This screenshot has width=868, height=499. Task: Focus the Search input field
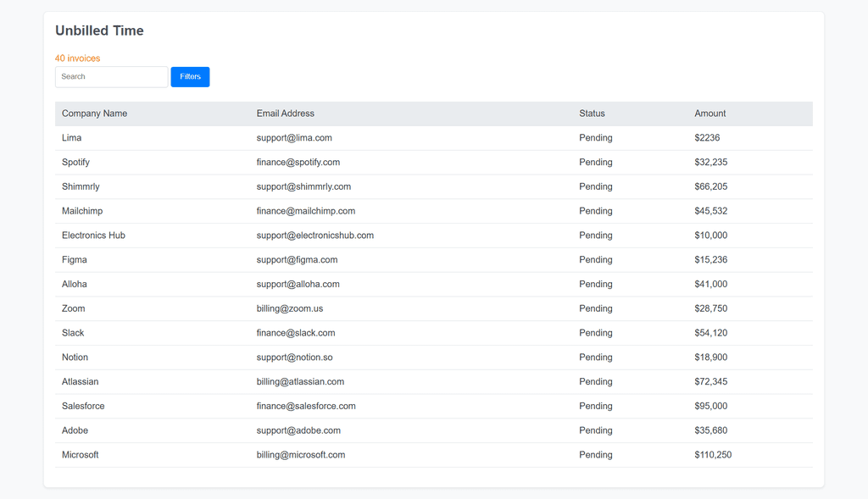tap(111, 77)
